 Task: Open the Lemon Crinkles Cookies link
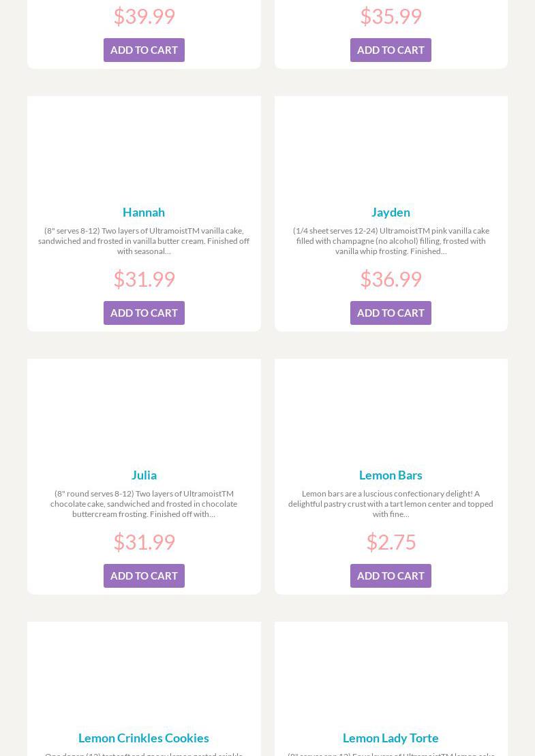click(144, 738)
